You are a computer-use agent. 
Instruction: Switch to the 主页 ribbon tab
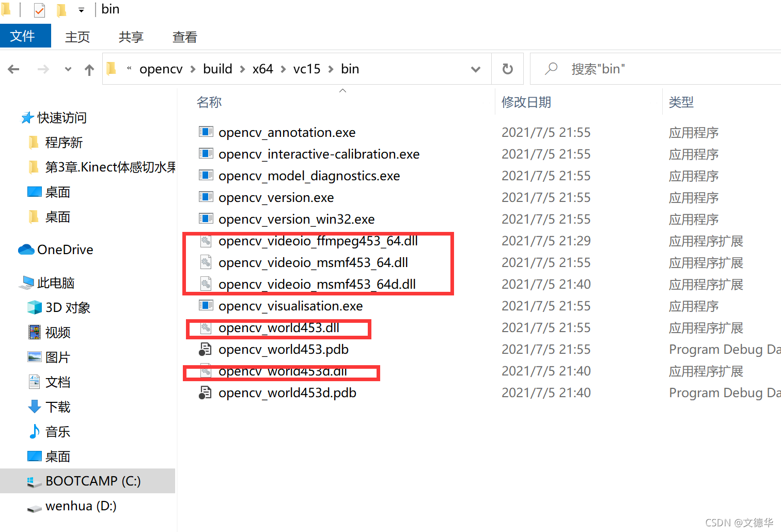click(x=77, y=37)
